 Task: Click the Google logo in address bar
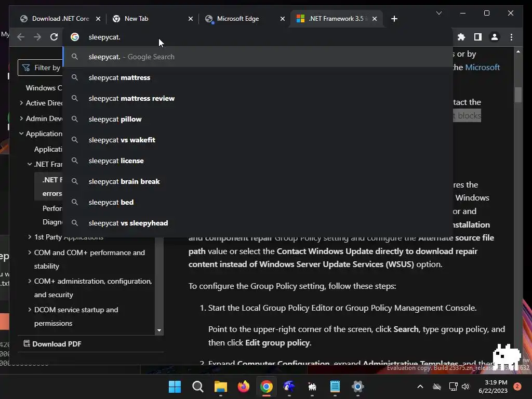coord(75,37)
